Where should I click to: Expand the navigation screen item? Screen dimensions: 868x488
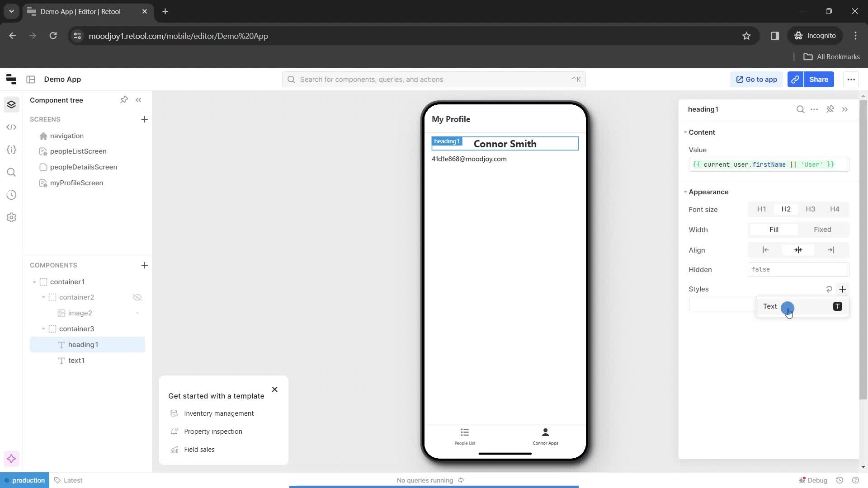tap(33, 135)
